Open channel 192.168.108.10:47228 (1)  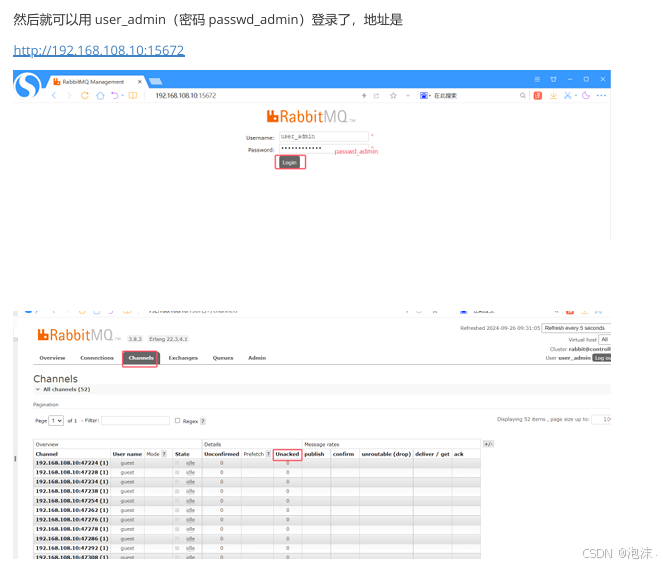[x=72, y=472]
